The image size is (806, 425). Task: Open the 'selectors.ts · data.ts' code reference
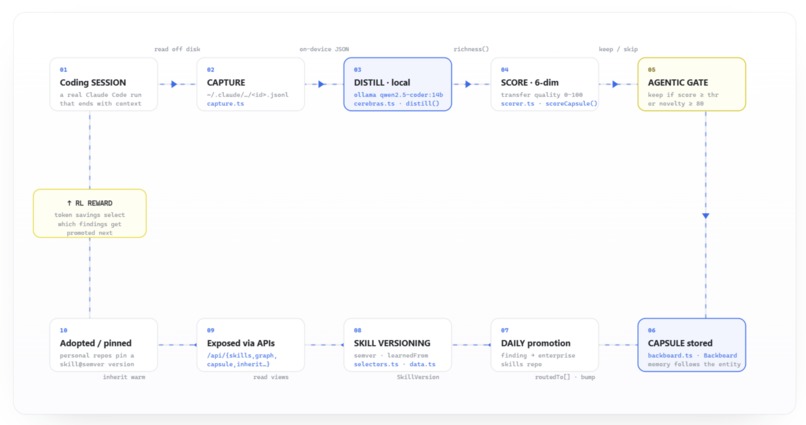pos(394,364)
